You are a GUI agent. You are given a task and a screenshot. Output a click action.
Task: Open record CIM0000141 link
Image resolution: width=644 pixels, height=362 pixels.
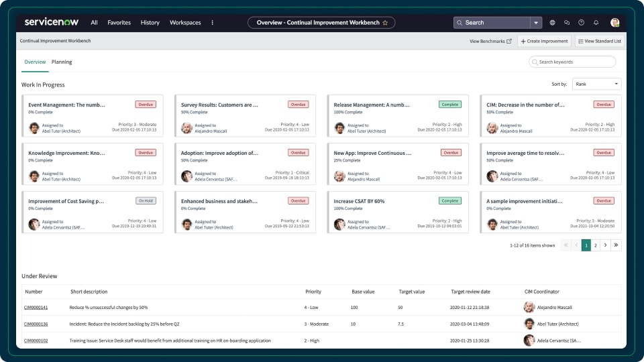click(36, 307)
